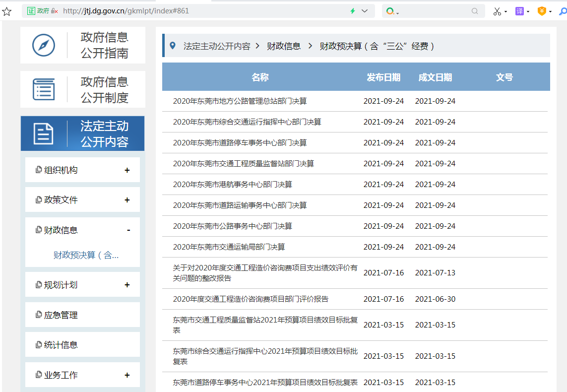
Task: Open 关于对2020年度交通工程造价咨询费项目整改报告
Action: point(265,273)
